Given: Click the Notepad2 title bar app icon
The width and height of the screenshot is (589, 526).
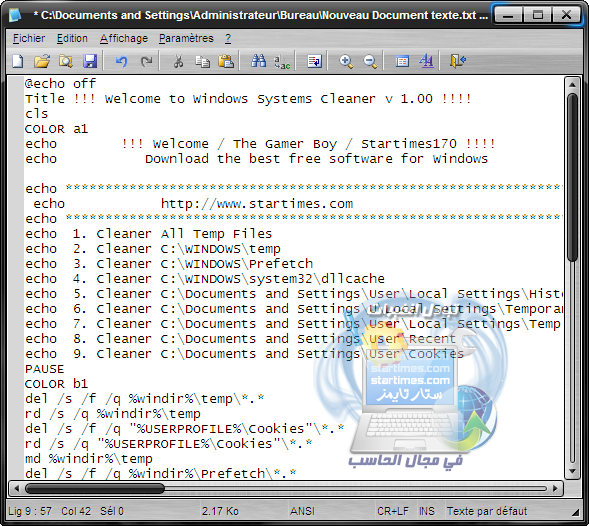Looking at the screenshot, I should (x=16, y=15).
